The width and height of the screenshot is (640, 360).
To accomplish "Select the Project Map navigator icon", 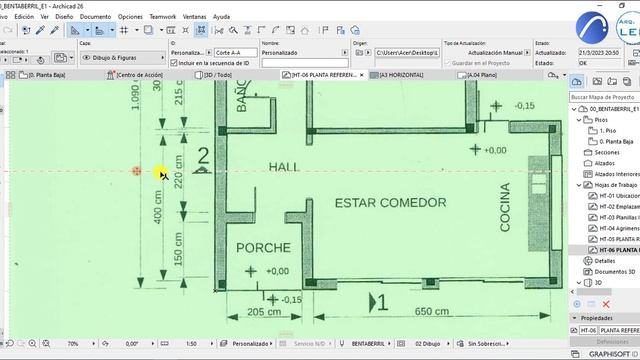I will [577, 82].
